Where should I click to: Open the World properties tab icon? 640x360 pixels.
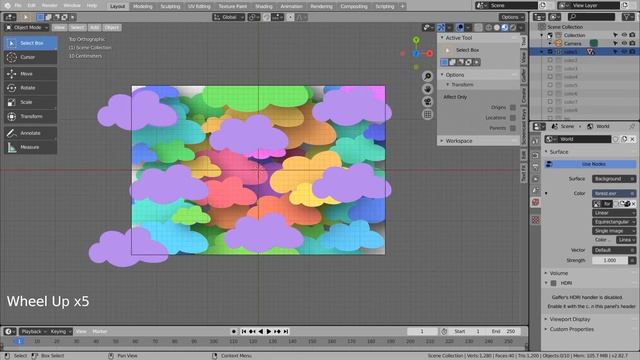[x=536, y=202]
